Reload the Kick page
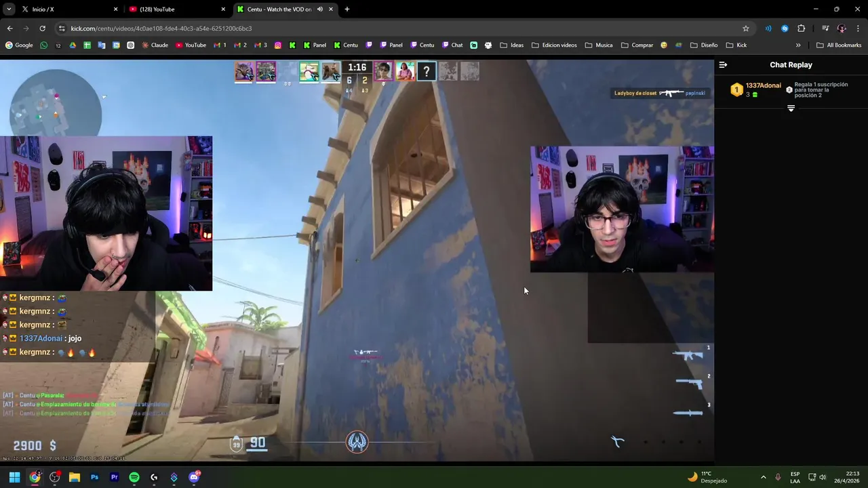The height and width of the screenshot is (488, 868). pos(42,28)
